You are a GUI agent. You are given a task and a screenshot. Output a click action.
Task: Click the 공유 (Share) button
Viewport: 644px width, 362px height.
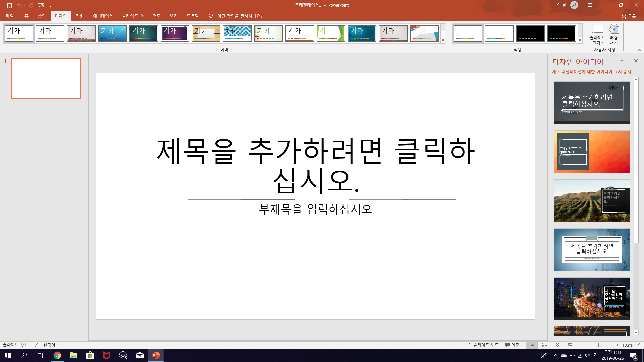point(629,16)
